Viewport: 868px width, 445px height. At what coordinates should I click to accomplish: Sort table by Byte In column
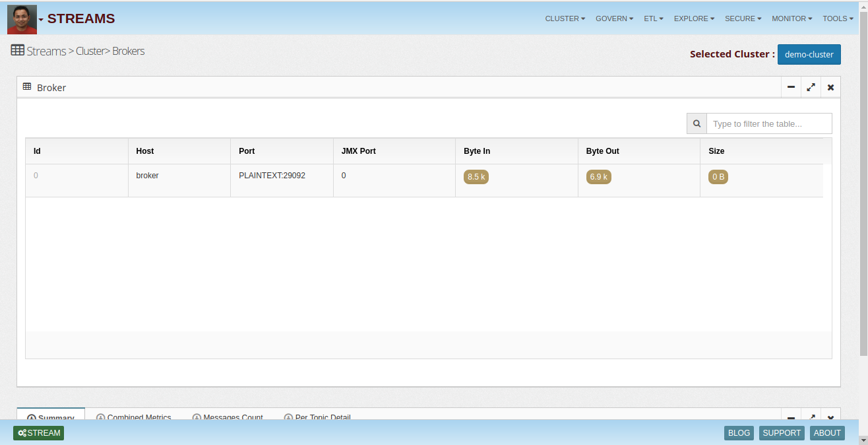[477, 151]
